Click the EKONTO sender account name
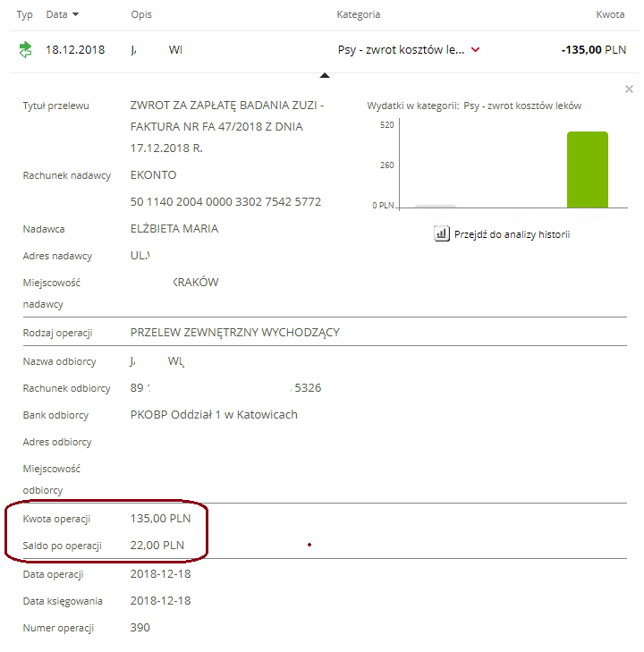This screenshot has width=644, height=652. coord(154,175)
